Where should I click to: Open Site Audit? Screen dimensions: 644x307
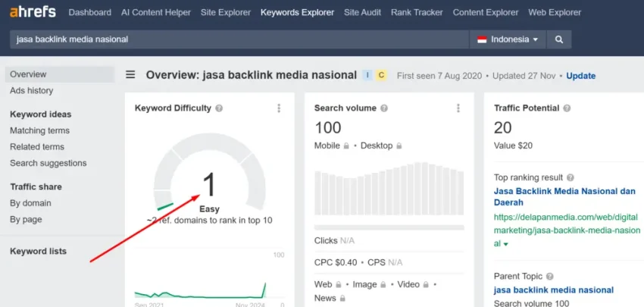click(363, 12)
